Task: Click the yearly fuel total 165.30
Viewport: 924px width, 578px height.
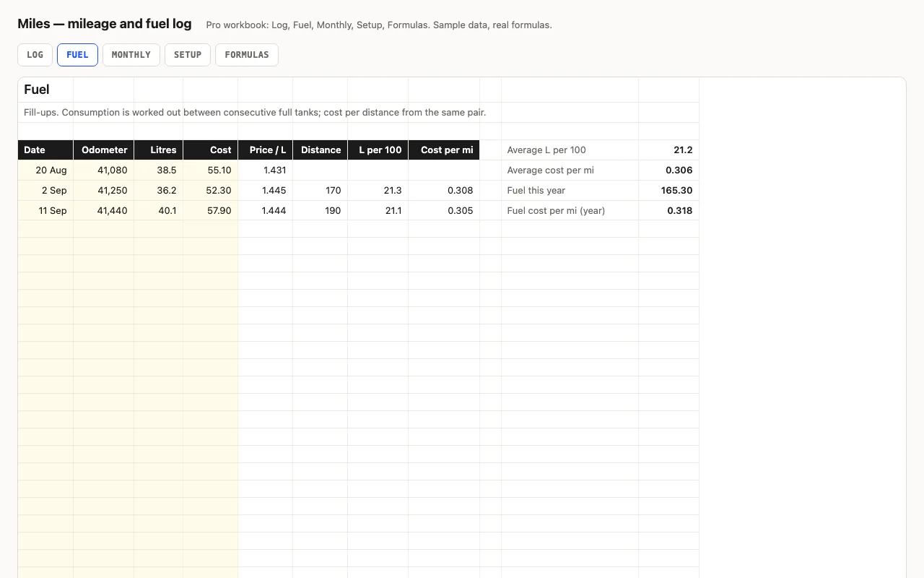Action: [x=668, y=191]
